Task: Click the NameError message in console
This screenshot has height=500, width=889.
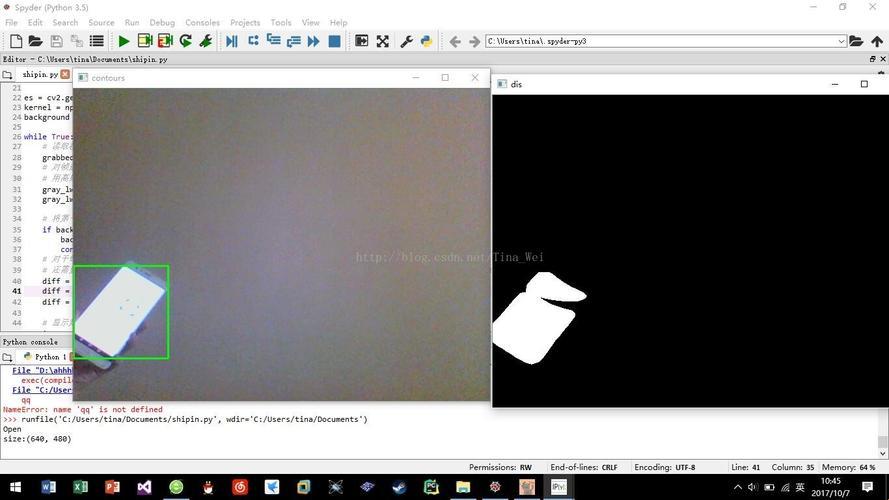Action: point(83,409)
